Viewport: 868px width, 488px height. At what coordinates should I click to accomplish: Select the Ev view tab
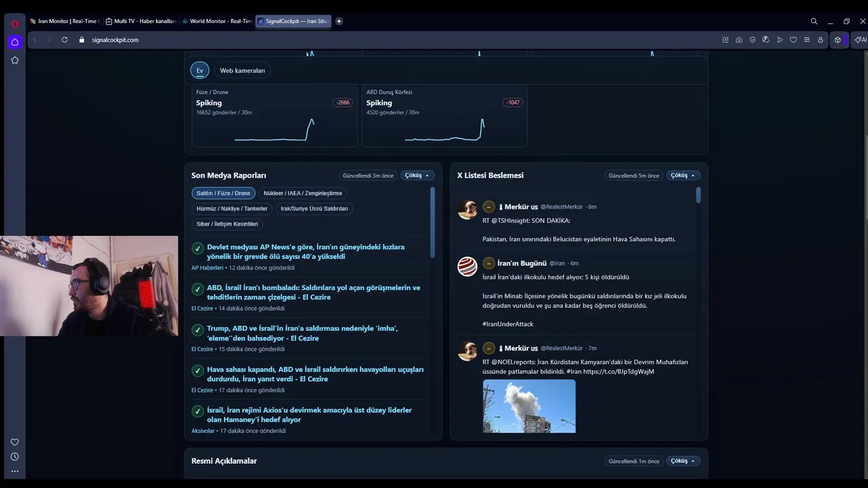tap(200, 70)
